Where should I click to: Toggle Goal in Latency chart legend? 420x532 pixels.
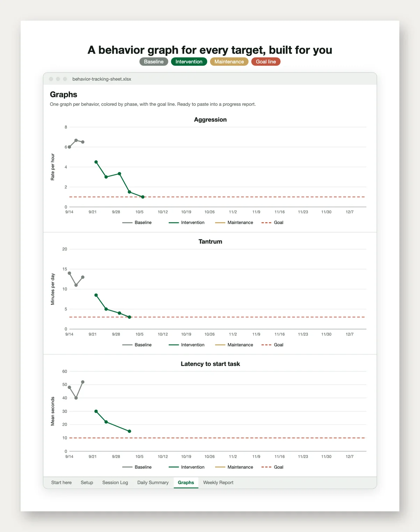pos(272,467)
